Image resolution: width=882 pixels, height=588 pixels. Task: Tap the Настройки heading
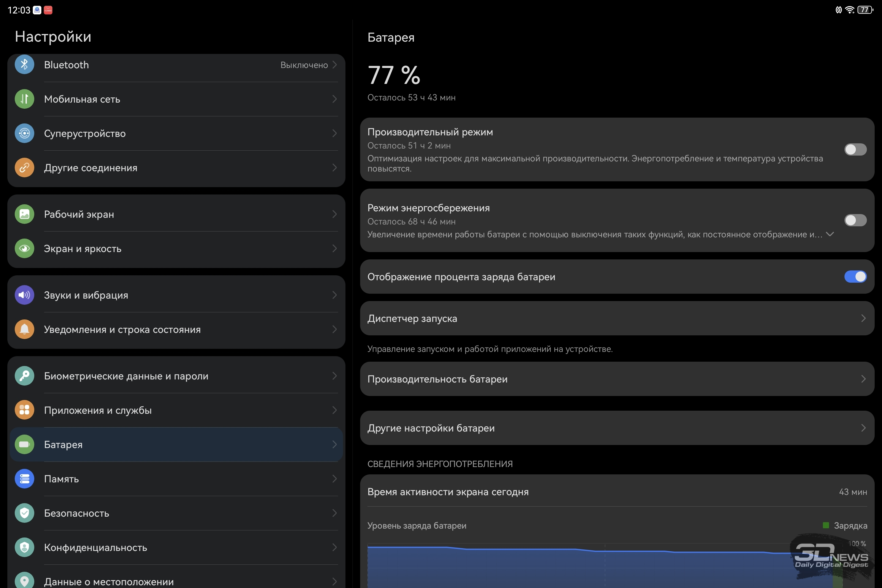53,37
